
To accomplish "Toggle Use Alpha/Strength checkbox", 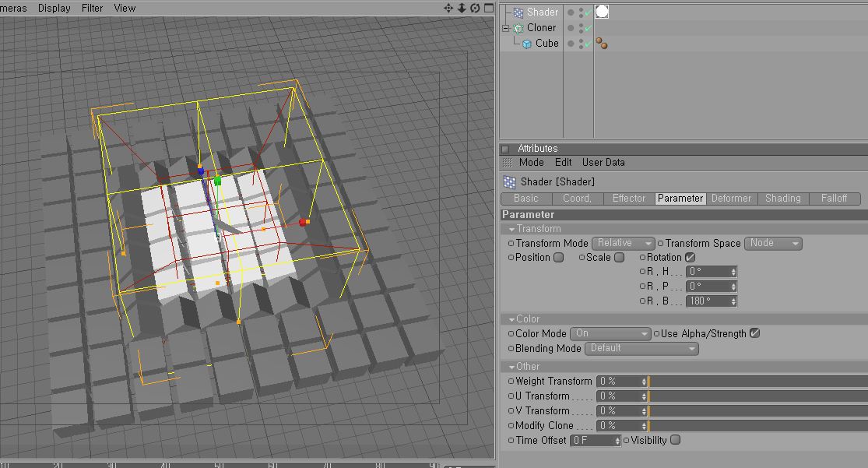I will click(754, 333).
